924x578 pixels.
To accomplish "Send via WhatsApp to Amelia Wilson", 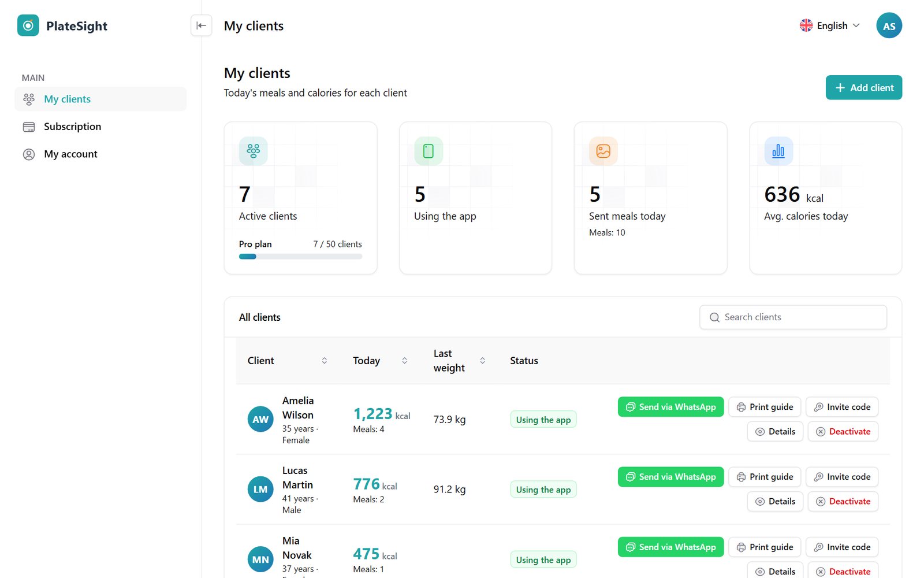I will click(670, 407).
